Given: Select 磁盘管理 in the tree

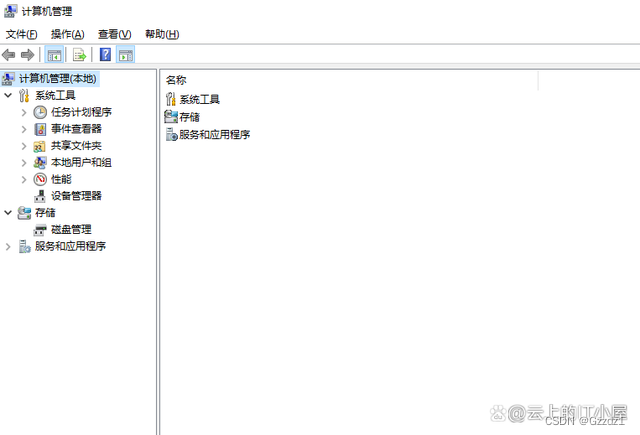Looking at the screenshot, I should pos(71,230).
